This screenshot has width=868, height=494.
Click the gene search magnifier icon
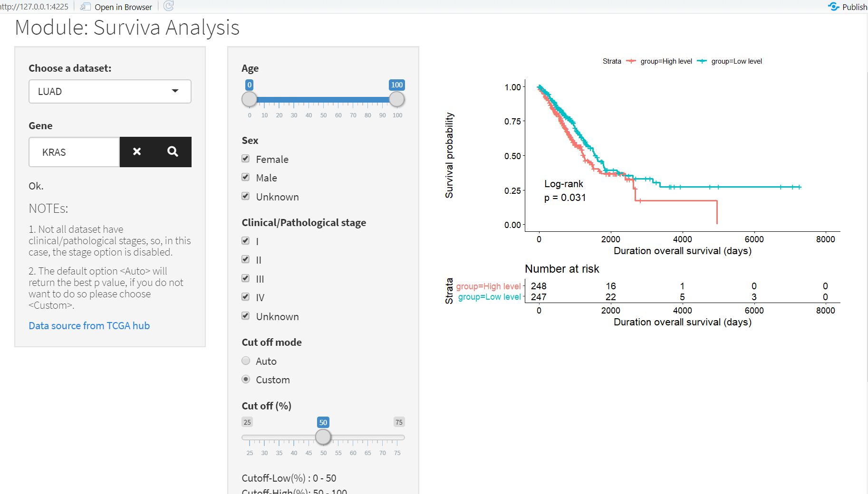pyautogui.click(x=173, y=152)
